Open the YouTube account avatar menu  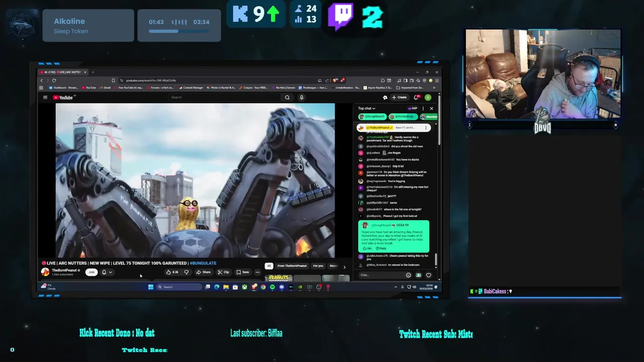point(428,98)
